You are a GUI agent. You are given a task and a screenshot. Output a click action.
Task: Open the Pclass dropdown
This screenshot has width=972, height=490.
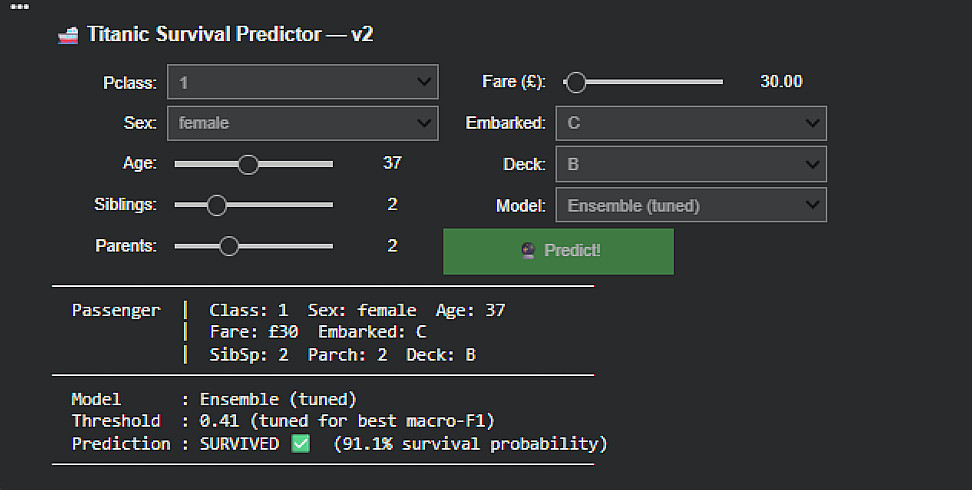click(x=302, y=82)
